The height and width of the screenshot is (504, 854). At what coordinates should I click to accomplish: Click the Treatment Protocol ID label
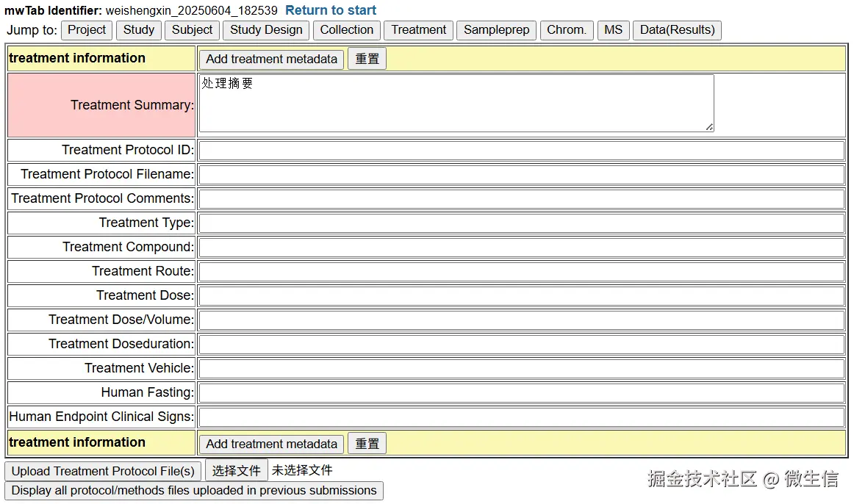click(x=127, y=150)
